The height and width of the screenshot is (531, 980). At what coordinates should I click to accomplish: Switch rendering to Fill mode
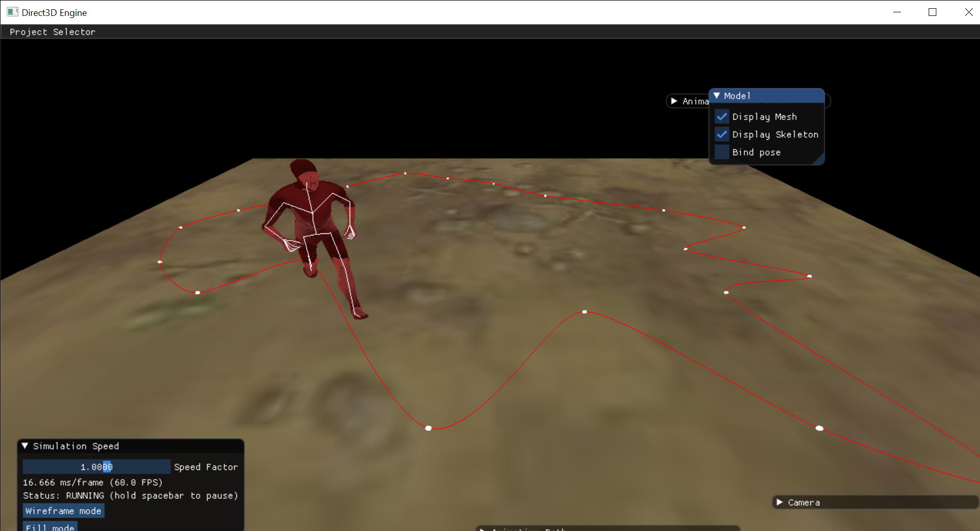pos(49,527)
